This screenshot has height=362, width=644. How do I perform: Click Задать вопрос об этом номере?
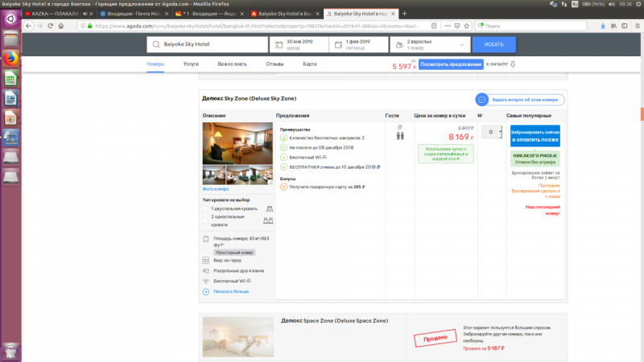coord(525,100)
